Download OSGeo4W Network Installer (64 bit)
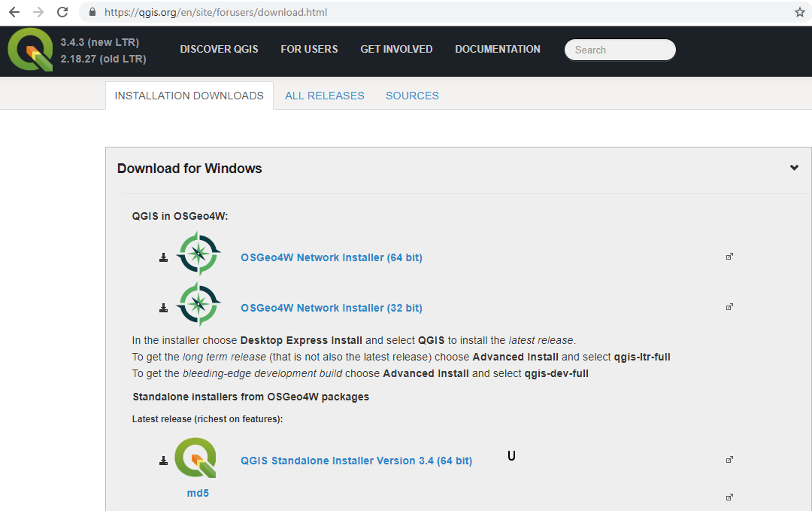The height and width of the screenshot is (511, 812). tap(332, 257)
